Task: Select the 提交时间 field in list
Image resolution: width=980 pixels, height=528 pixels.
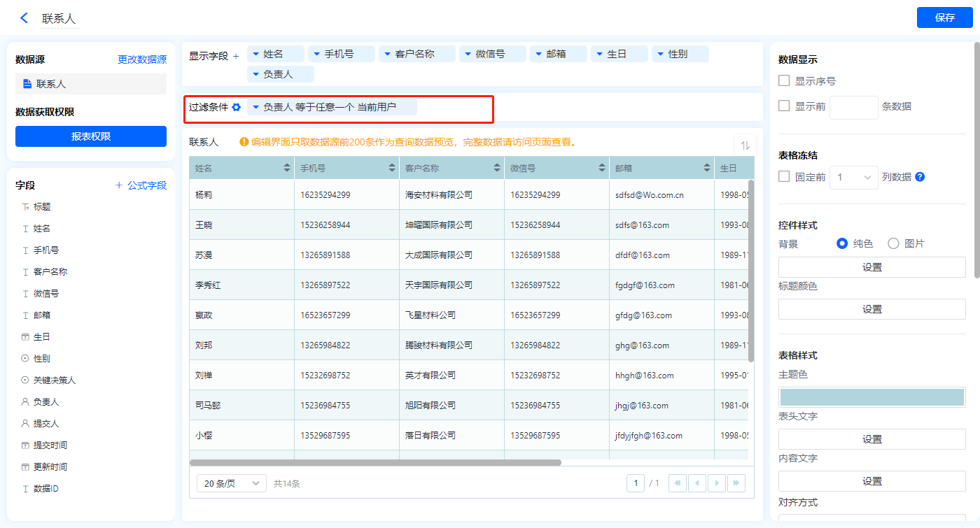Action: coord(50,445)
